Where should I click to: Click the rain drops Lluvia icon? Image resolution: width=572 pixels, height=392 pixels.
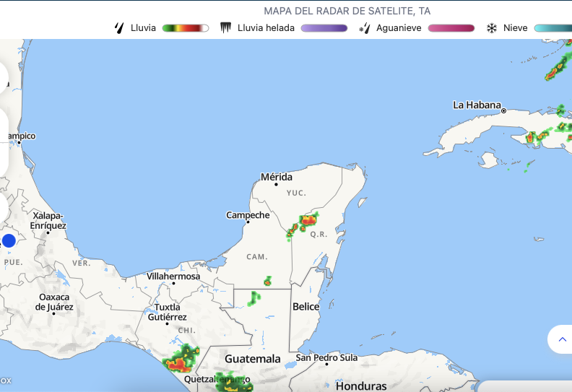119,28
